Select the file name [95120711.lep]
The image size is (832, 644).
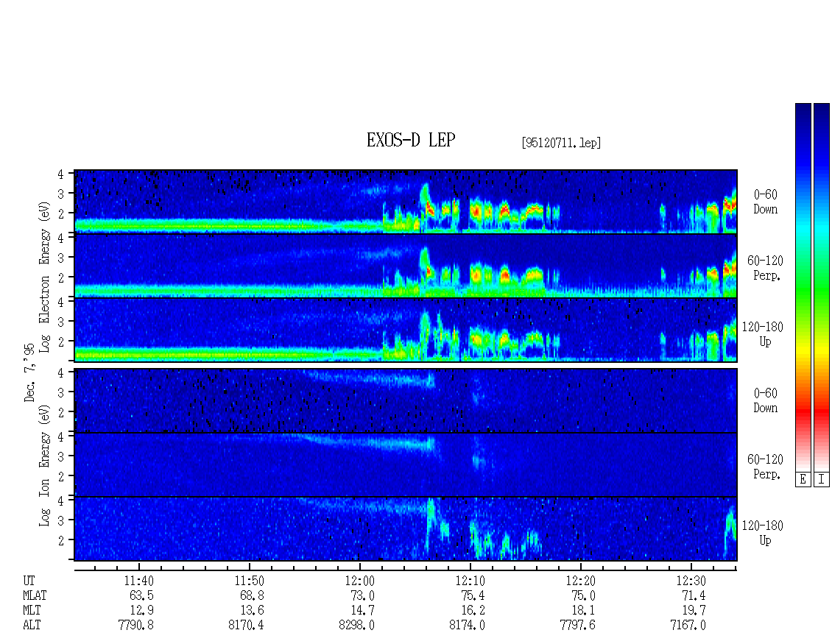point(561,143)
